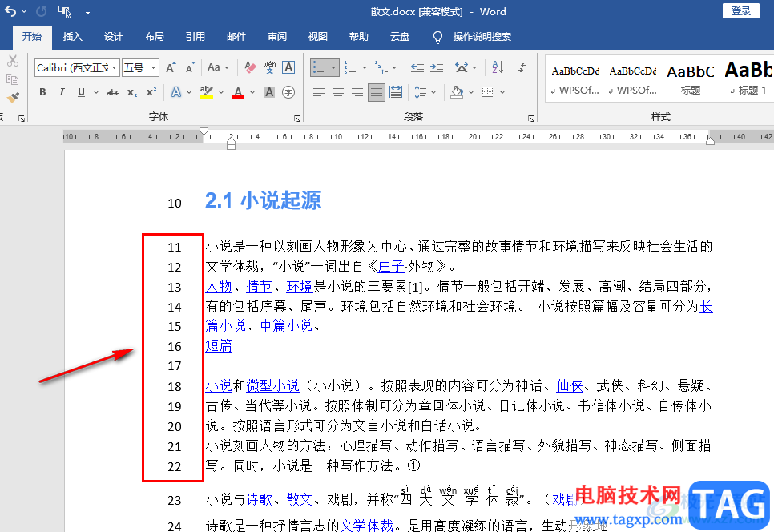
Task: Click the Character Shading A icon
Action: point(269,92)
